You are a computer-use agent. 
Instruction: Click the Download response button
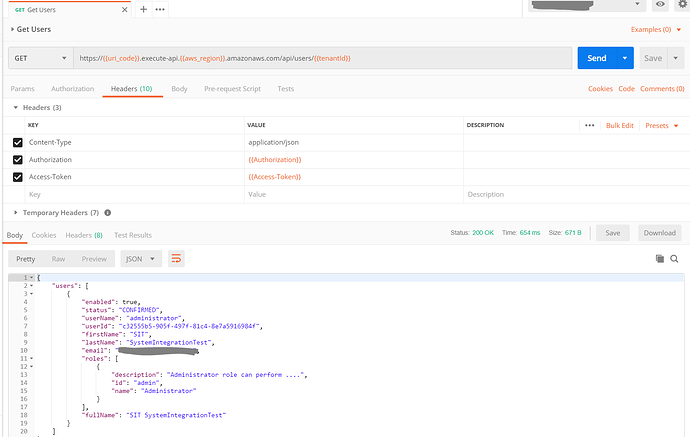pos(660,233)
